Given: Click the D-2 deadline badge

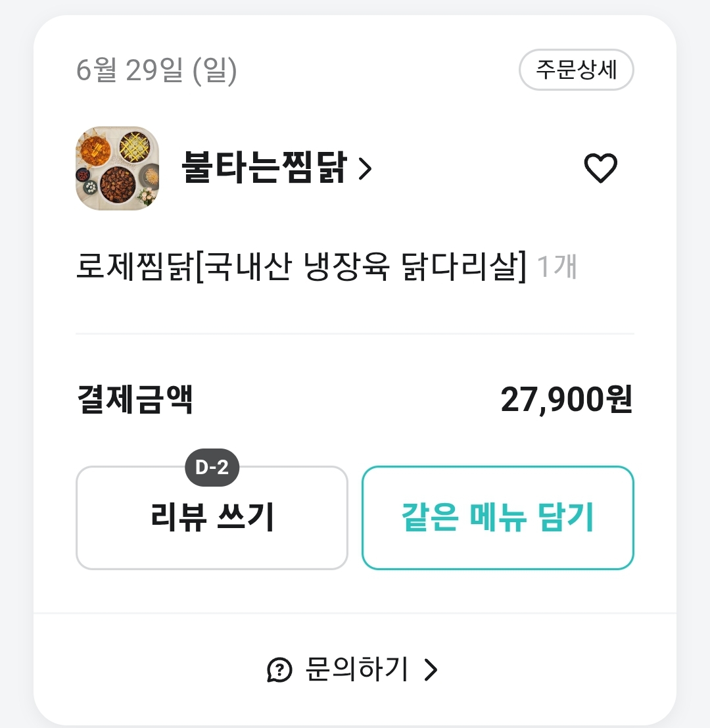Looking at the screenshot, I should point(212,468).
